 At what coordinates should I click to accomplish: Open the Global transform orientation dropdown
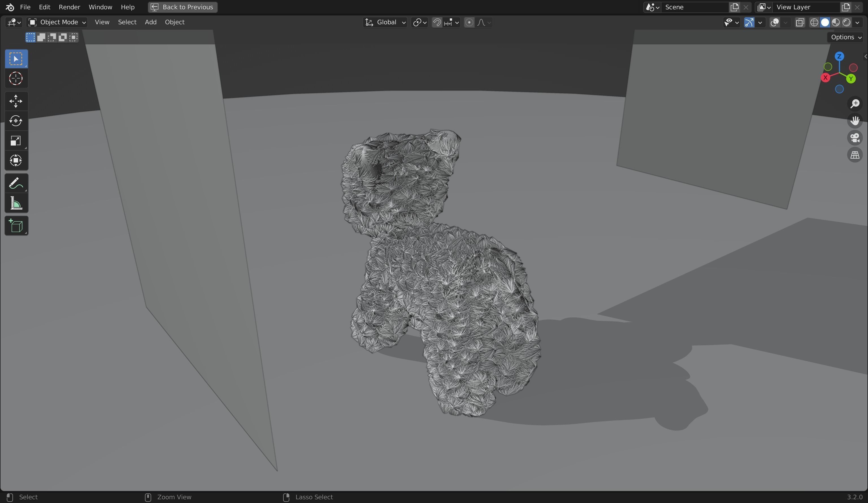386,22
